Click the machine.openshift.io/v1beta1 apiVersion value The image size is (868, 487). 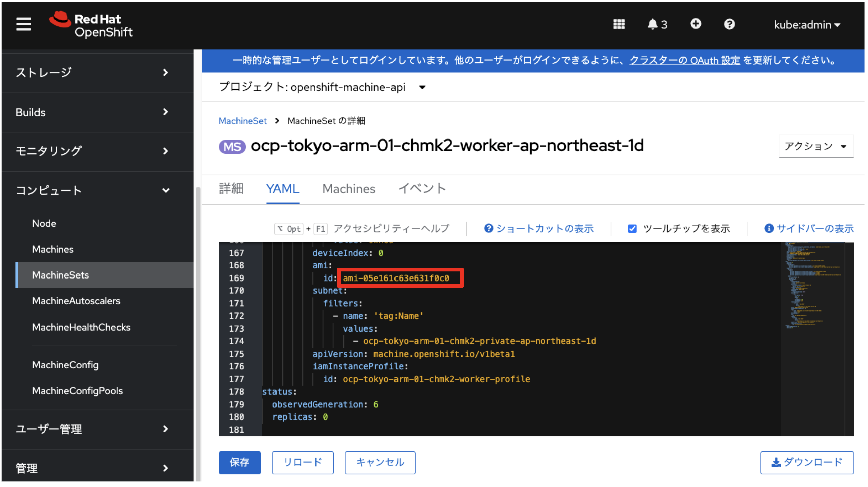(444, 354)
